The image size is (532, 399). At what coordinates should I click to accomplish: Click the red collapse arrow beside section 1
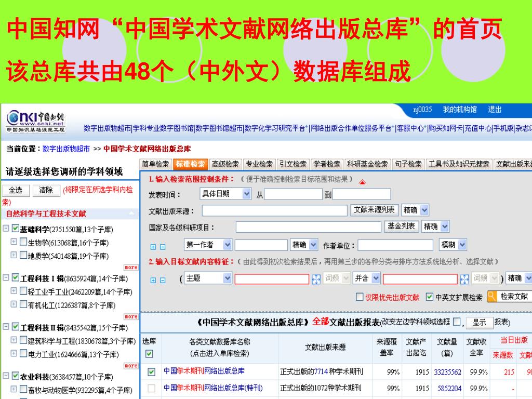362,182
